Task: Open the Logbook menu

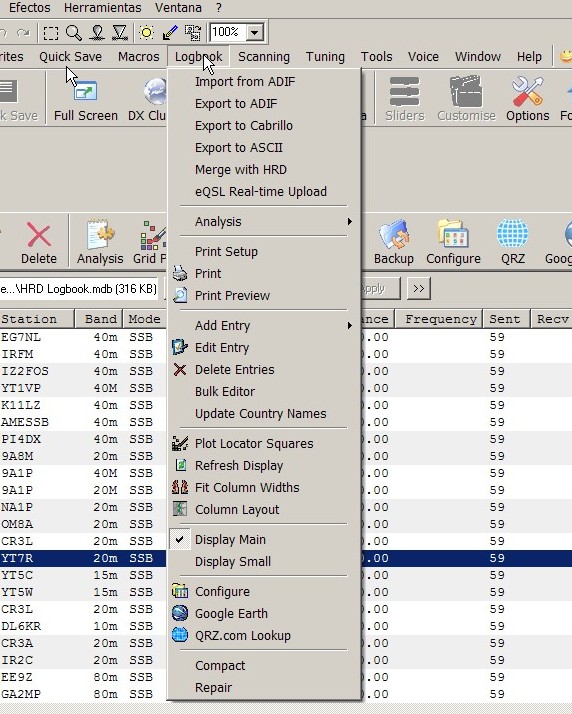Action: point(199,56)
